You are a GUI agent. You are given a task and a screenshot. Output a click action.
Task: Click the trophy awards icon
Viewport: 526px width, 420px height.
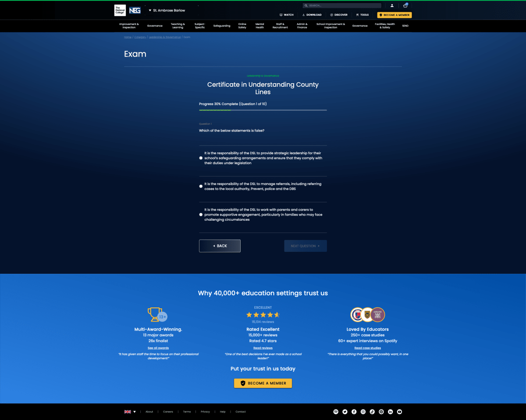click(x=158, y=315)
